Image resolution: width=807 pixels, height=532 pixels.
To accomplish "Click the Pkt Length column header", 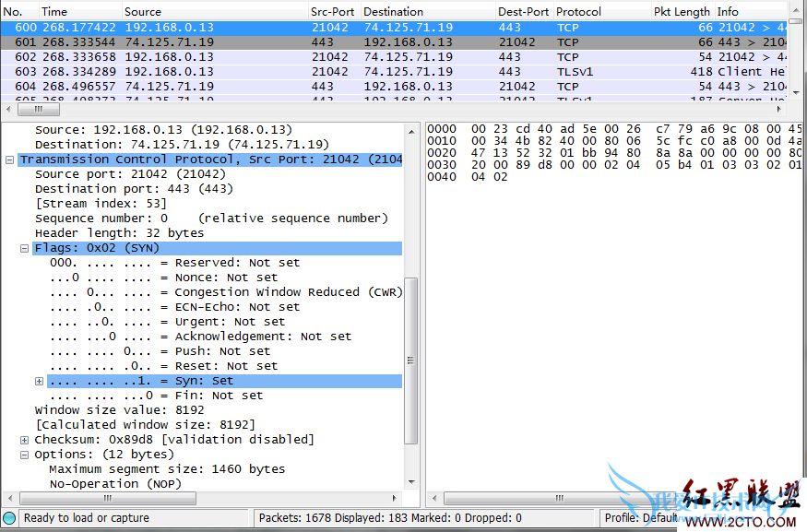I will coord(681,12).
